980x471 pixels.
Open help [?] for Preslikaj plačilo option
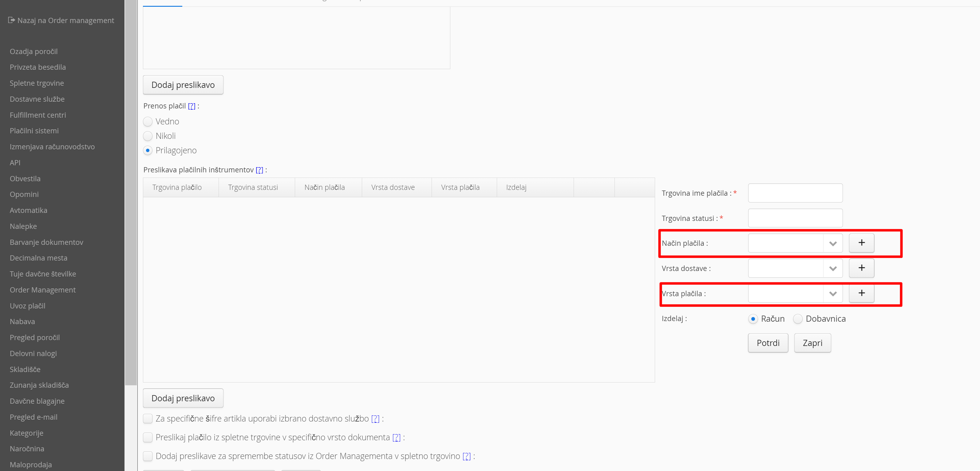[396, 438]
